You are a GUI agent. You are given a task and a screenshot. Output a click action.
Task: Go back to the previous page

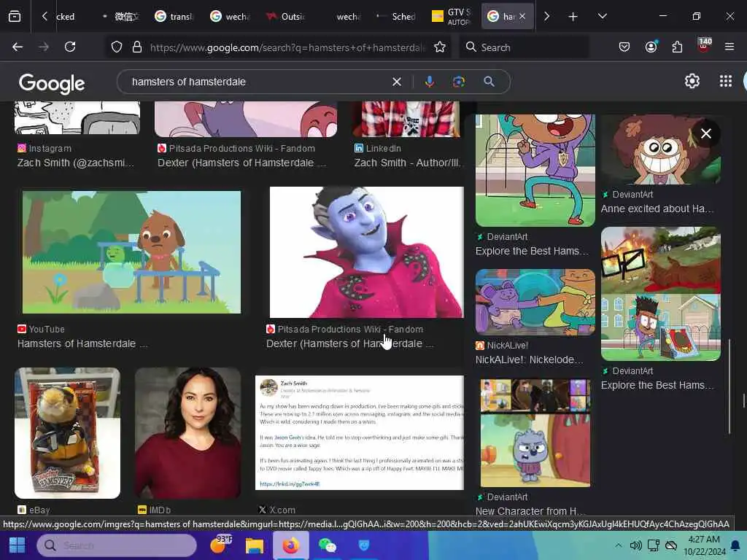coord(18,47)
